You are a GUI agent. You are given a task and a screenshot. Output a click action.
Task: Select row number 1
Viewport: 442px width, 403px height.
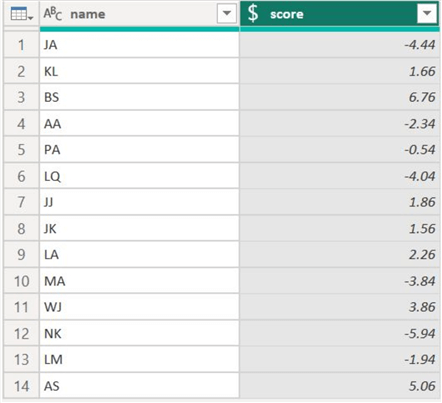point(21,45)
